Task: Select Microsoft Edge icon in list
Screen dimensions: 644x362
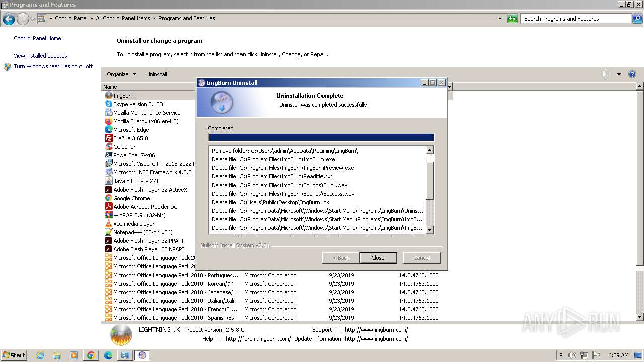Action: [108, 130]
